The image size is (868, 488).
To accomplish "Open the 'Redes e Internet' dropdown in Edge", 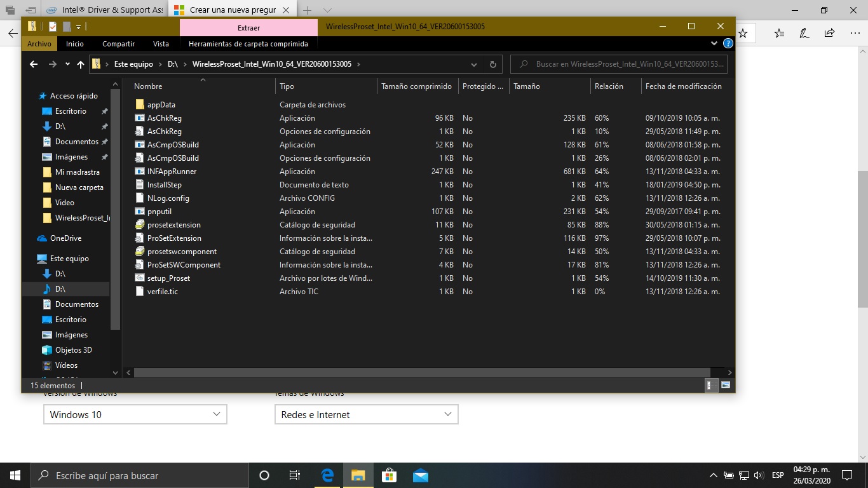I will coord(367,414).
